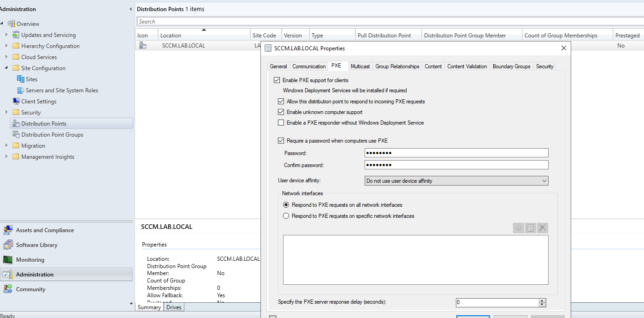Click the Distribution Points node icon
This screenshot has width=644, height=318.
point(16,124)
